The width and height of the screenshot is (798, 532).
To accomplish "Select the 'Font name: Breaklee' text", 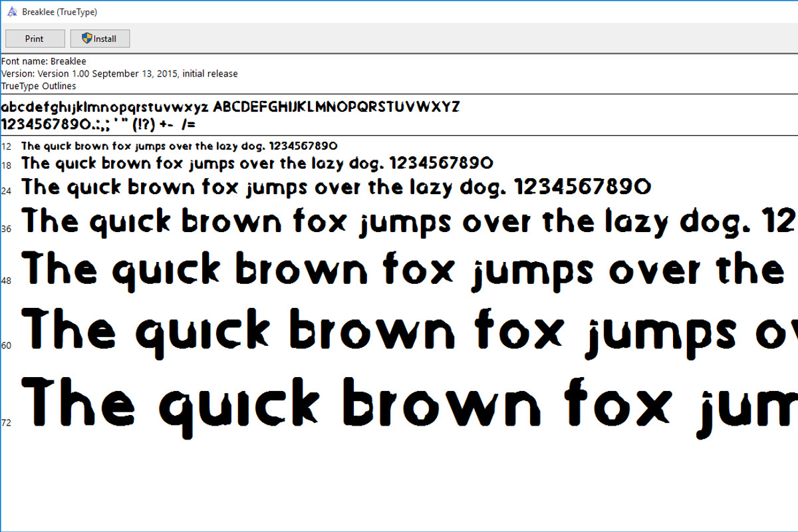I will pos(44,61).
